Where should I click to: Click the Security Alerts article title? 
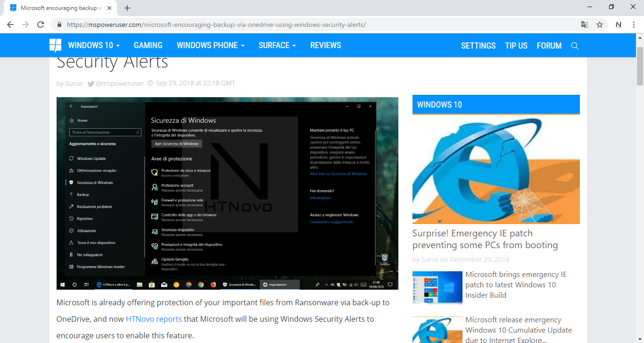112,62
